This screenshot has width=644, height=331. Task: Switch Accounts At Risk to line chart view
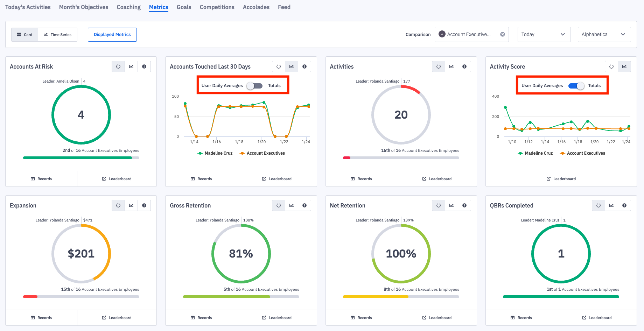tap(131, 66)
